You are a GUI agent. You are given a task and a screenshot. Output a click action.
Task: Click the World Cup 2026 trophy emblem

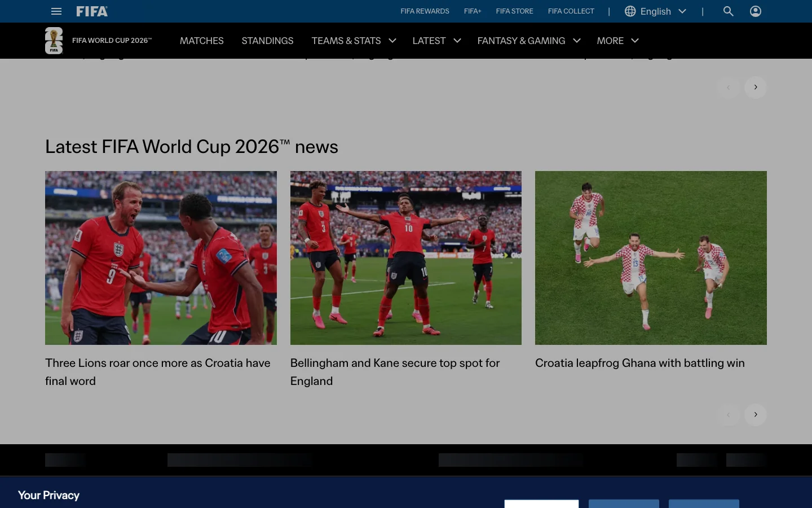click(x=54, y=41)
